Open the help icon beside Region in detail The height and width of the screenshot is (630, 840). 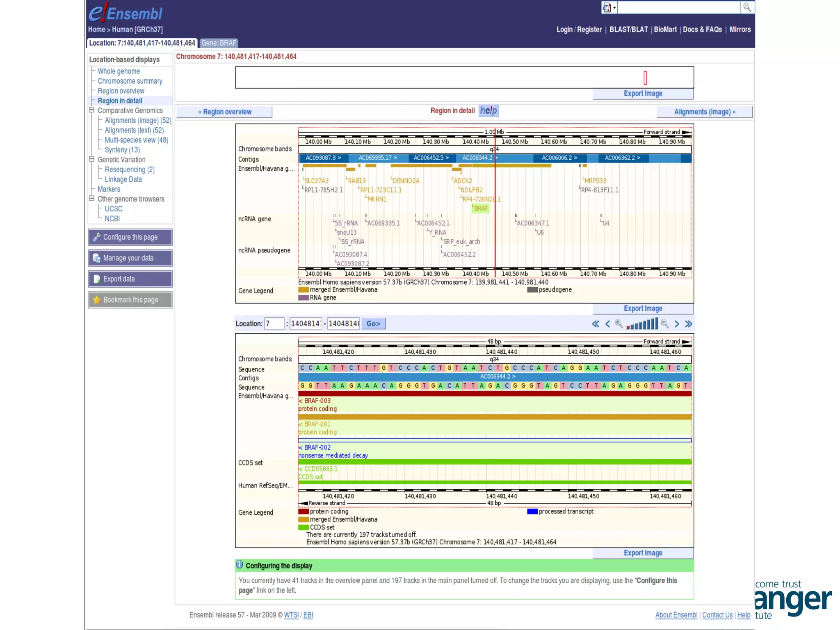[488, 111]
